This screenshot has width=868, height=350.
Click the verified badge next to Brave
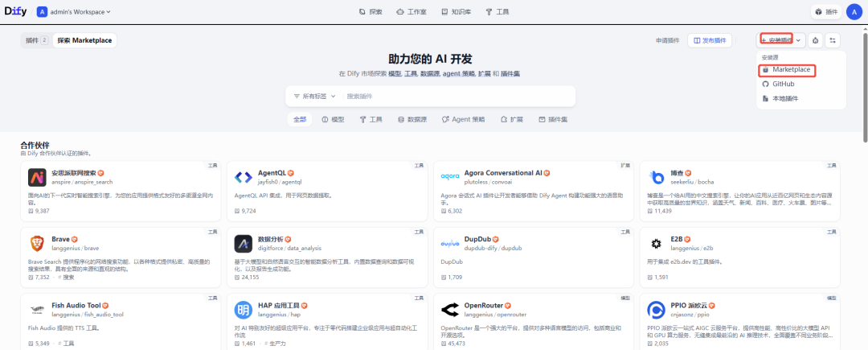click(74, 240)
